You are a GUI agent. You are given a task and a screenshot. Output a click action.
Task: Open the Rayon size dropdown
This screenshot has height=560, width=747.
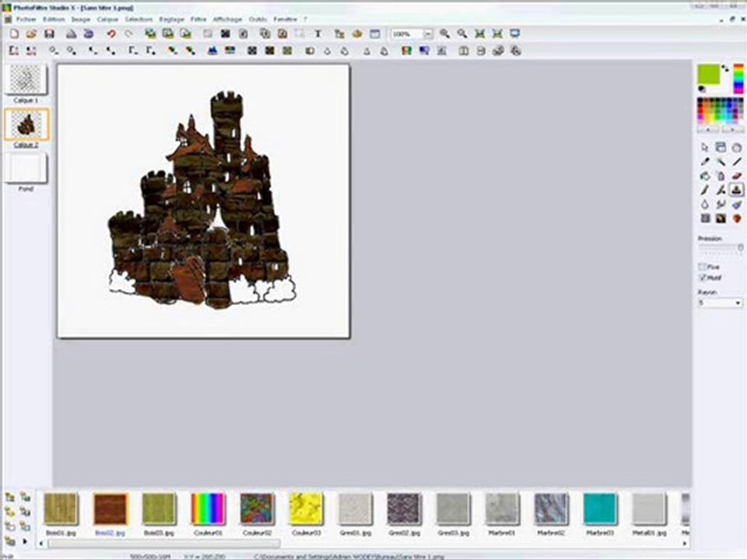coord(738,303)
